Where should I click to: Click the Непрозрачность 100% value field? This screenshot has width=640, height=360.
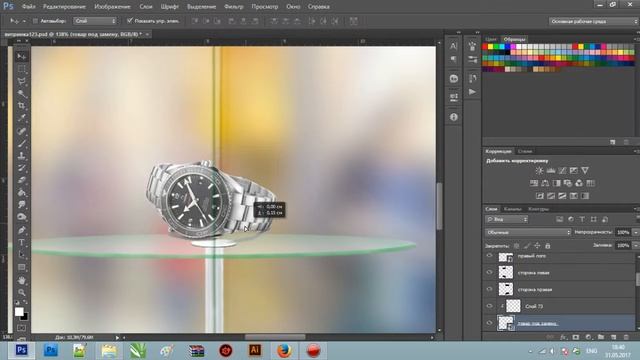[x=623, y=232]
